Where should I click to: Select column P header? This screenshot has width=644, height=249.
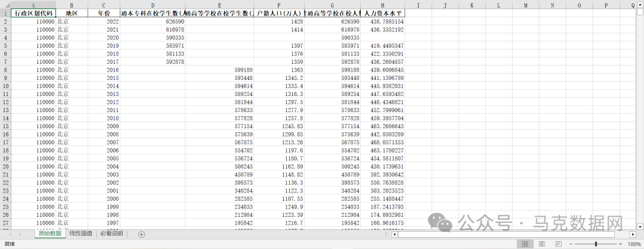point(605,5)
